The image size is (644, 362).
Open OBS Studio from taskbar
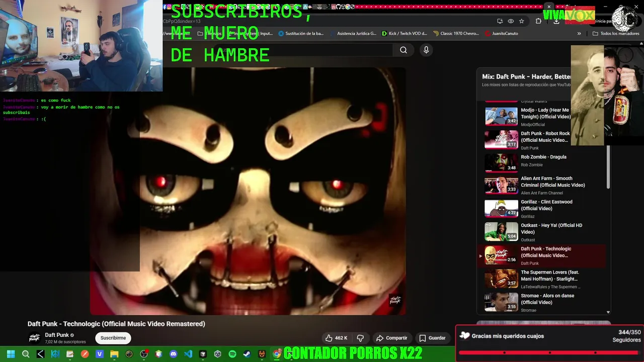pos(144,354)
